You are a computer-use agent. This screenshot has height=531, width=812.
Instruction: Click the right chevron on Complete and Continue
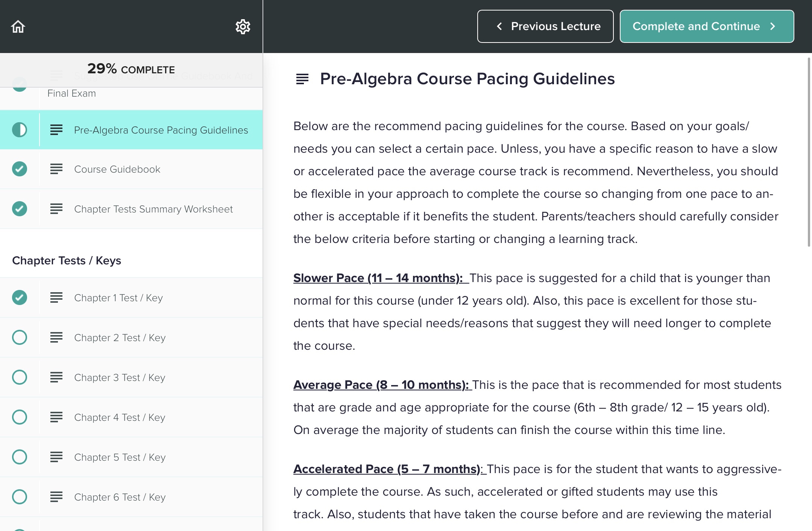773,26
